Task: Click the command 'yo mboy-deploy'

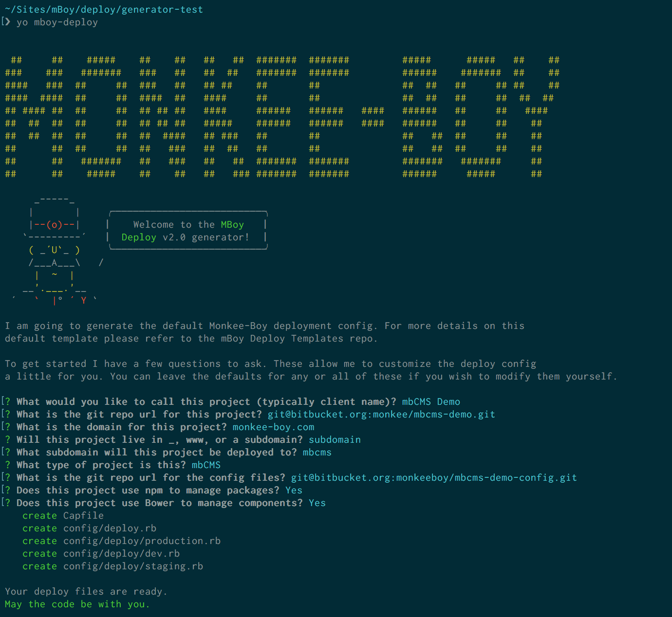Action: pos(57,22)
